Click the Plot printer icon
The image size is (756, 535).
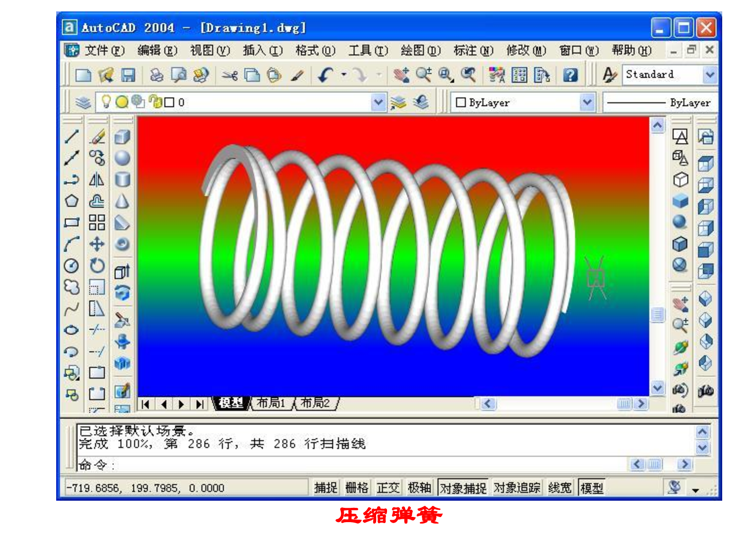tap(157, 75)
